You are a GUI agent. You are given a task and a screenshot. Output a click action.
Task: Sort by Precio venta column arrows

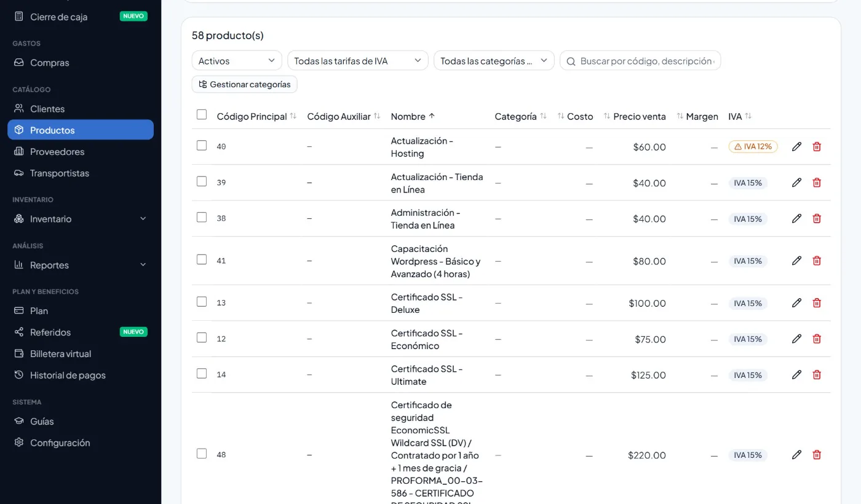point(607,116)
